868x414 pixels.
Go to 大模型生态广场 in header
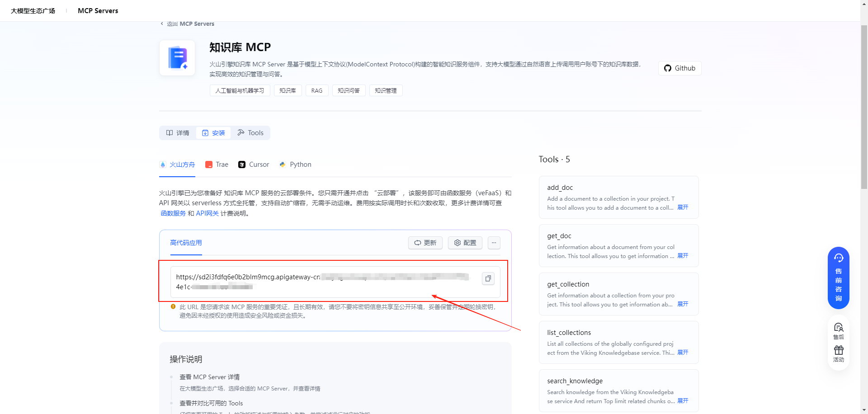(33, 11)
